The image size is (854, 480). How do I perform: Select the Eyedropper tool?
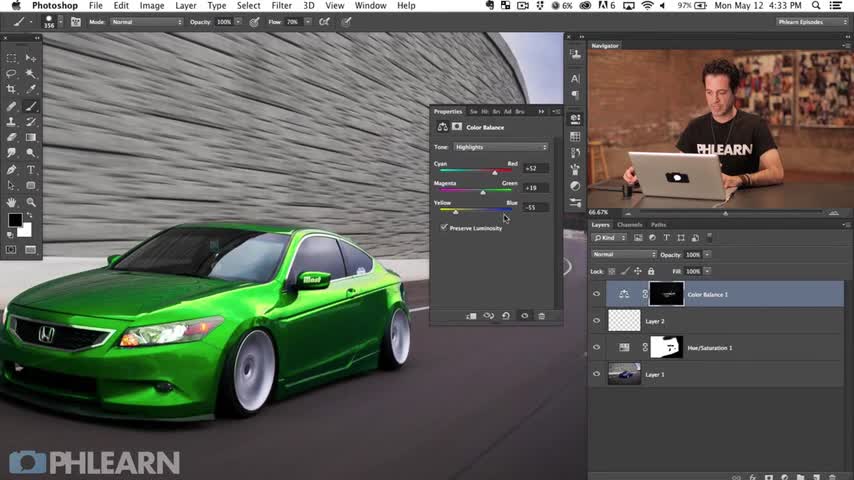31,89
